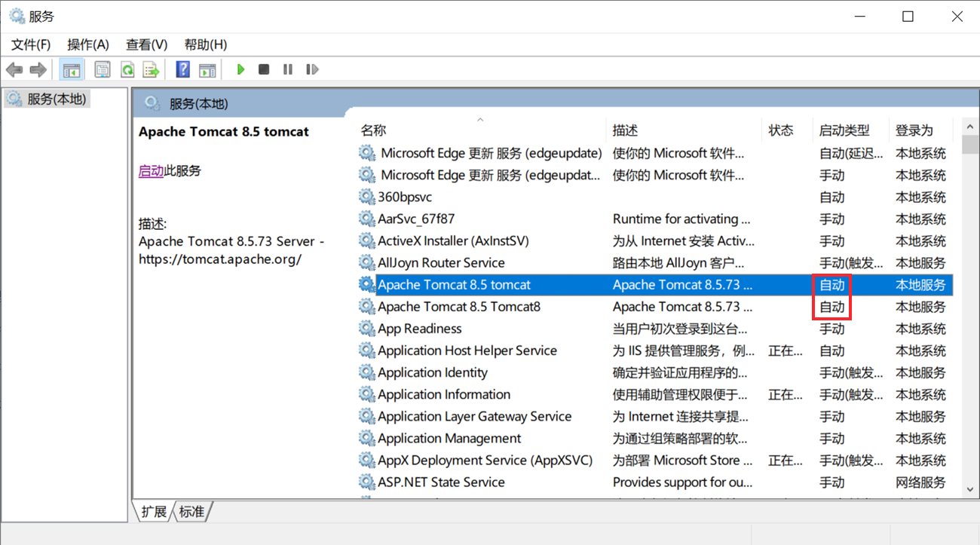Open the 操作(A) menu
The height and width of the screenshot is (545, 980).
[x=88, y=44]
